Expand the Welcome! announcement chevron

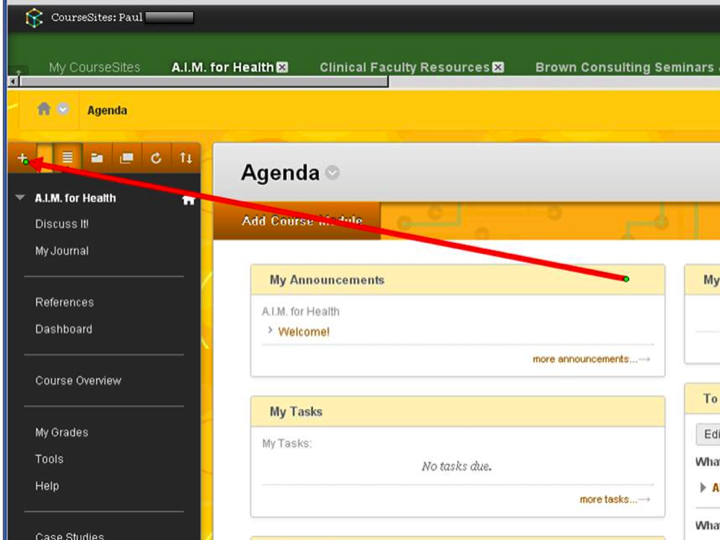270,330
